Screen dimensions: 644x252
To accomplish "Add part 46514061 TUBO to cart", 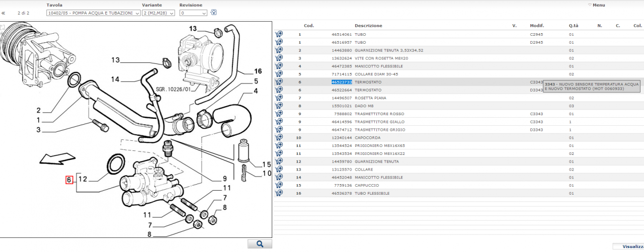I will 279,34.
